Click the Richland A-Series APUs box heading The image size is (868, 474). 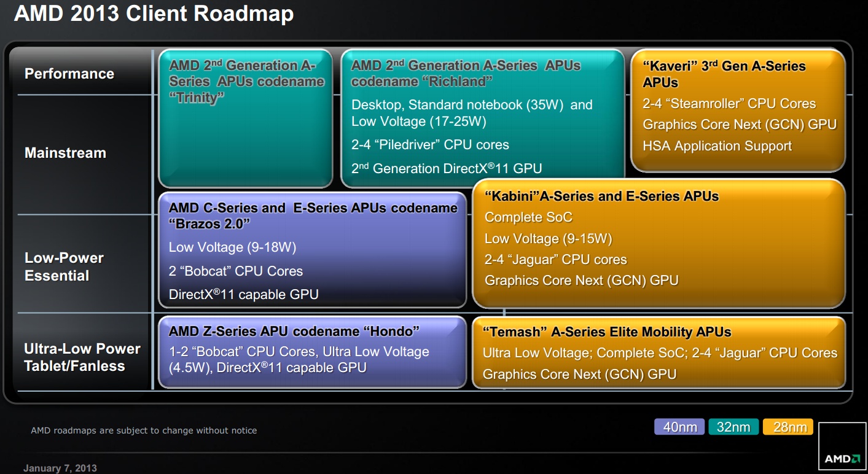click(466, 74)
